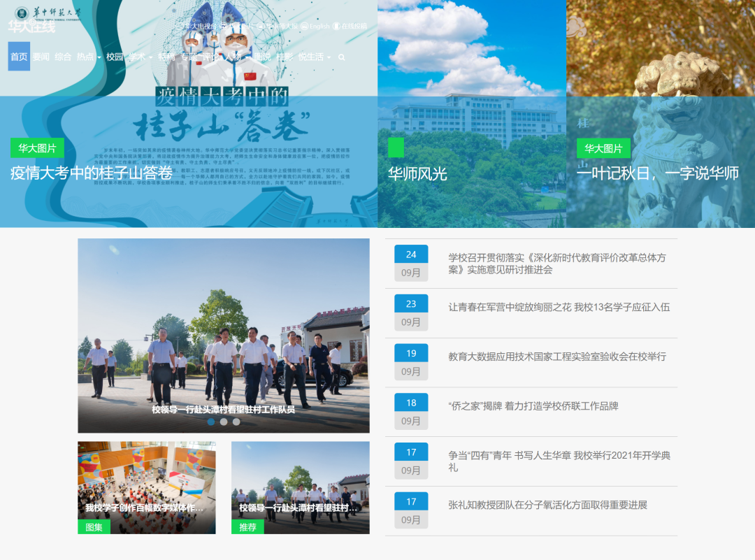
Task: Open the small 校领导一行赴头潭村看望驻村 thumbnail
Action: [301, 487]
